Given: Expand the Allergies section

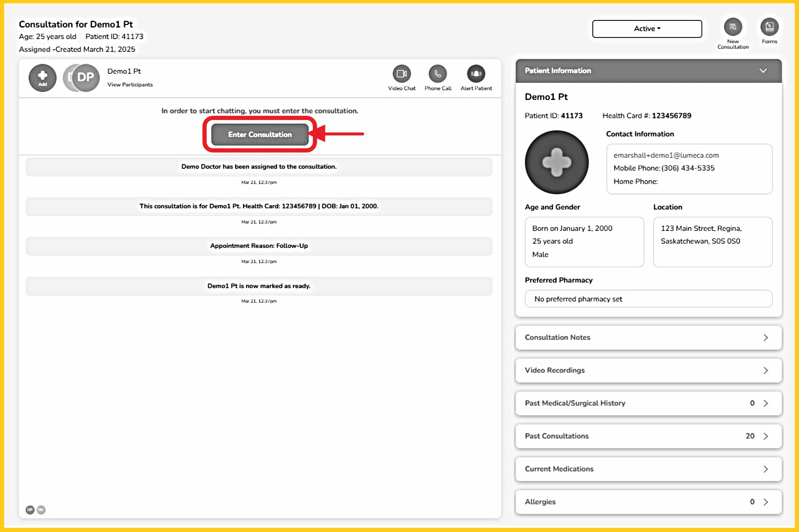Looking at the screenshot, I should click(648, 502).
